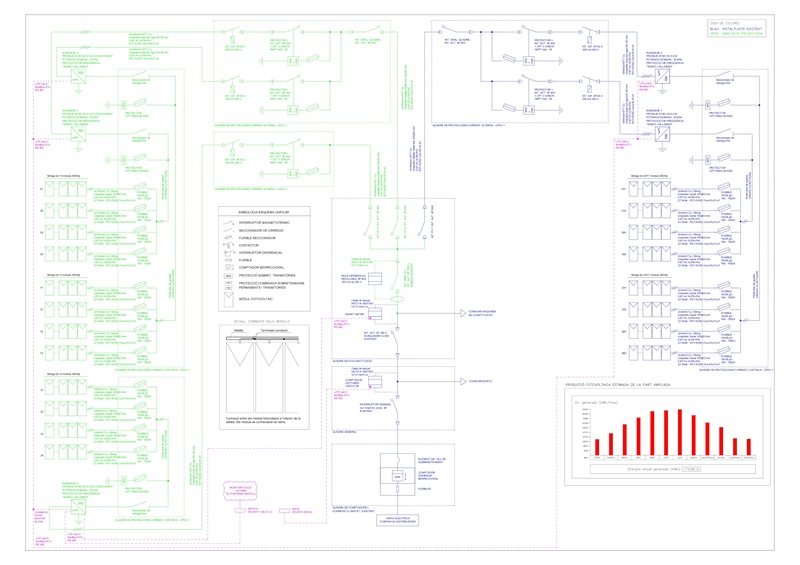Click the tallest red bar in the chart
The height and width of the screenshot is (565, 800).
click(x=680, y=431)
